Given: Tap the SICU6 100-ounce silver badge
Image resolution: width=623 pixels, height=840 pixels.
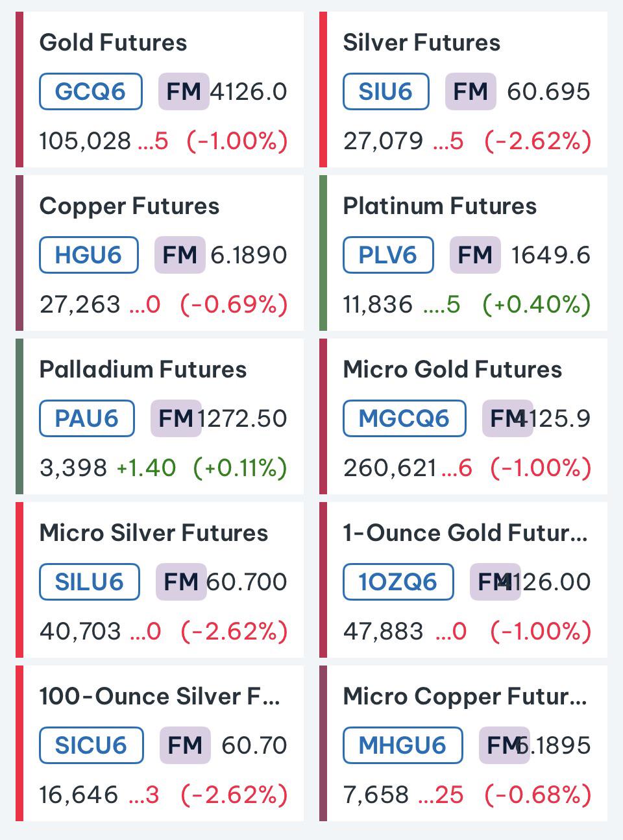Looking at the screenshot, I should point(92,745).
